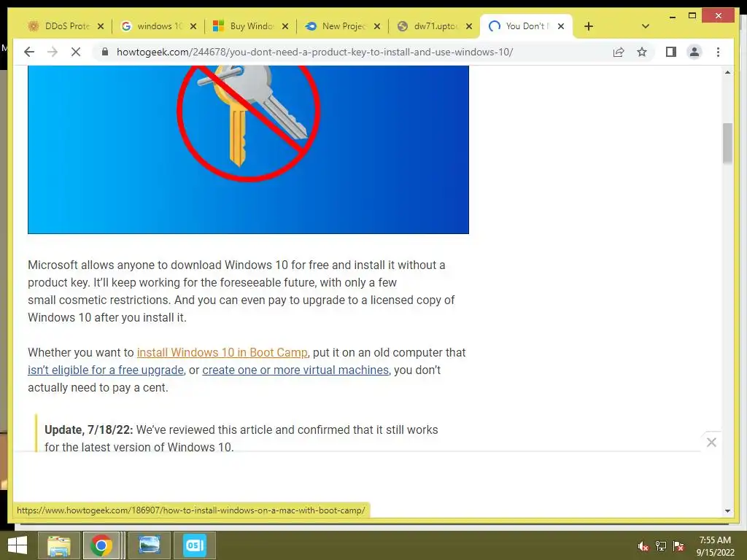Click the 7:55 AM taskbar clock
This screenshot has width=747, height=560.
click(715, 546)
